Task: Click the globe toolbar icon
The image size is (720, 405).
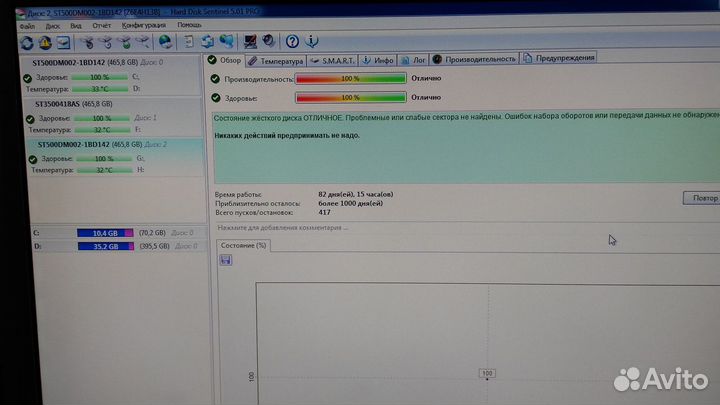Action: click(x=165, y=42)
